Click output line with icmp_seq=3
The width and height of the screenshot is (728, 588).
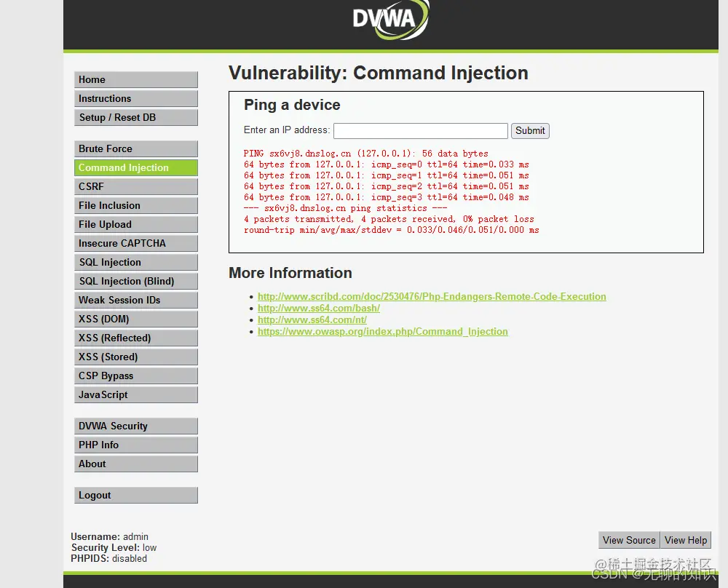(387, 197)
